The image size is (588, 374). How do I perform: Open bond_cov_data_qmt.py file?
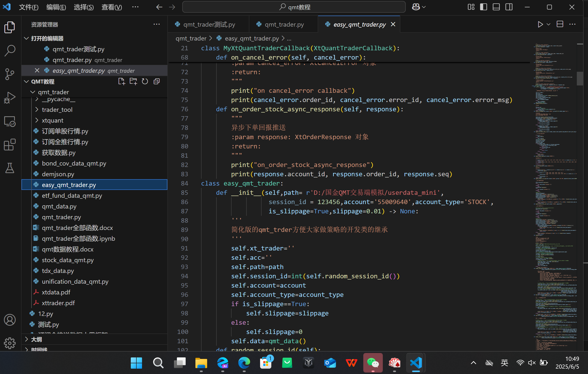click(x=94, y=163)
